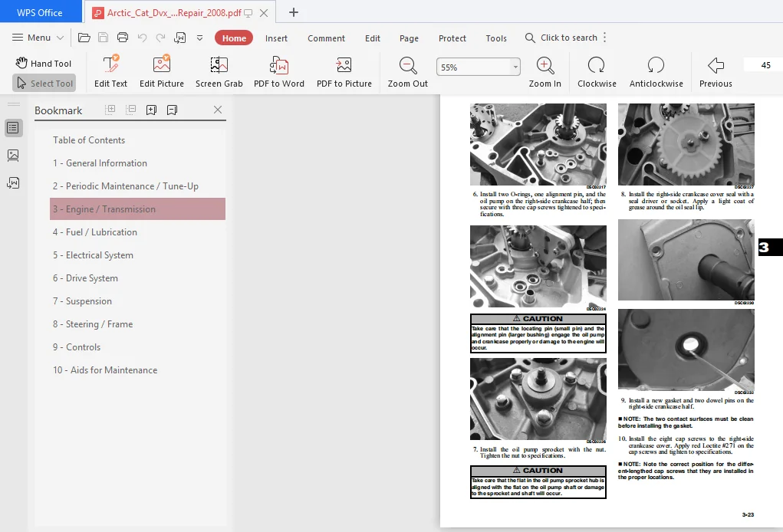
Task: Expand all bookmarks icon
Action: 110,110
